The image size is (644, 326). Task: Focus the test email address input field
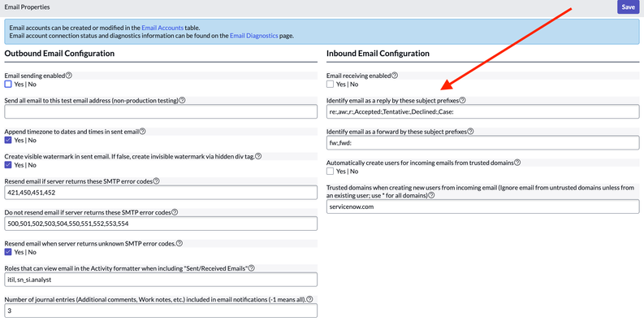click(161, 111)
